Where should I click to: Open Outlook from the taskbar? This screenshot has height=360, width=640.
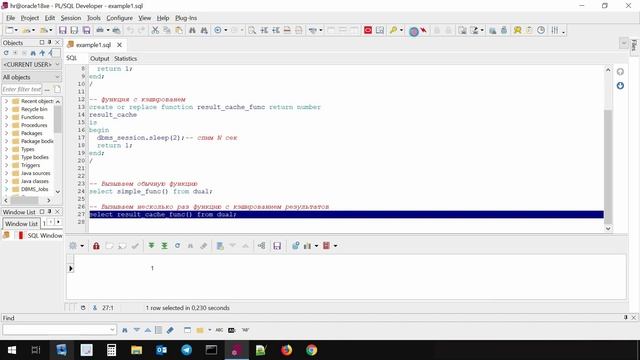point(161,350)
